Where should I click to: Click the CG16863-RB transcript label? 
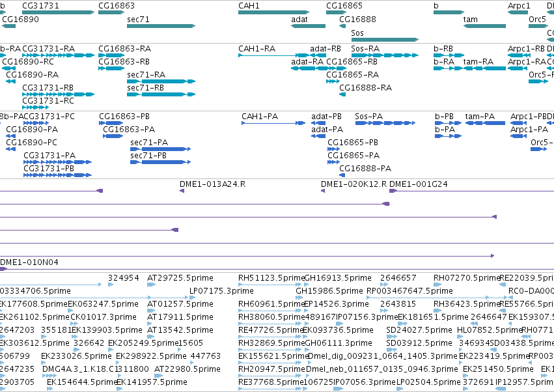[124, 61]
